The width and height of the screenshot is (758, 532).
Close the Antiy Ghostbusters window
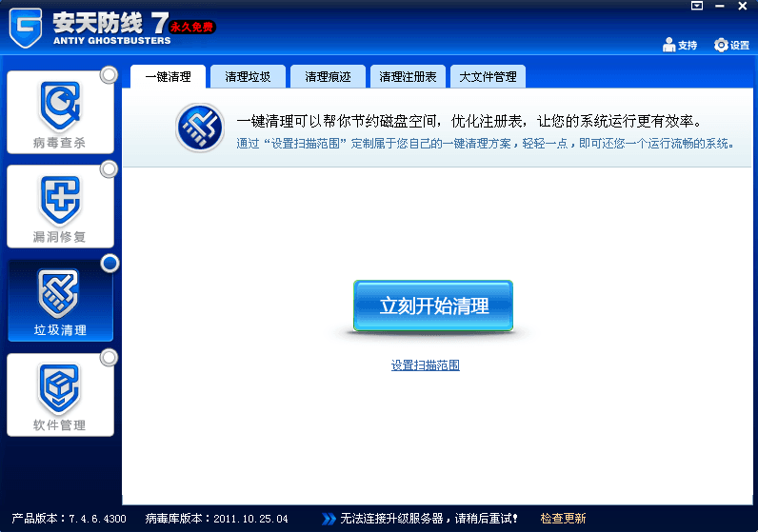(743, 6)
